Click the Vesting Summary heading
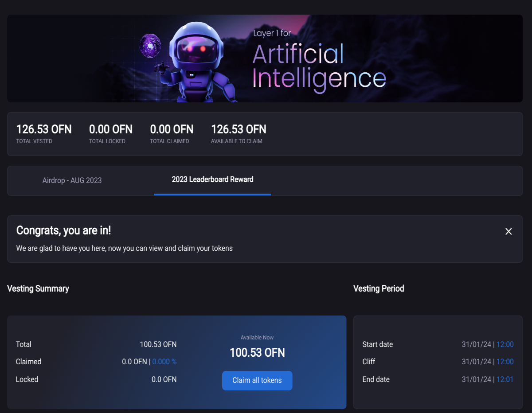Screen dimensions: 532x413 pyautogui.click(x=38, y=288)
